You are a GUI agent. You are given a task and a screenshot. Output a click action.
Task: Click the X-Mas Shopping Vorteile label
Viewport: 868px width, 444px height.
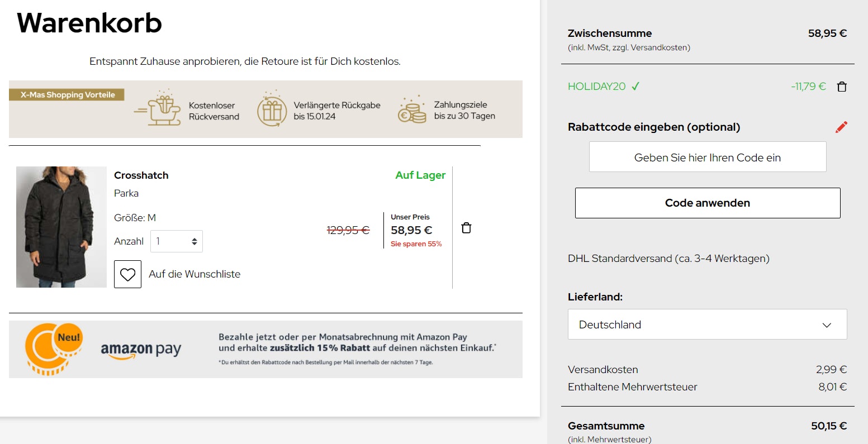tap(67, 94)
